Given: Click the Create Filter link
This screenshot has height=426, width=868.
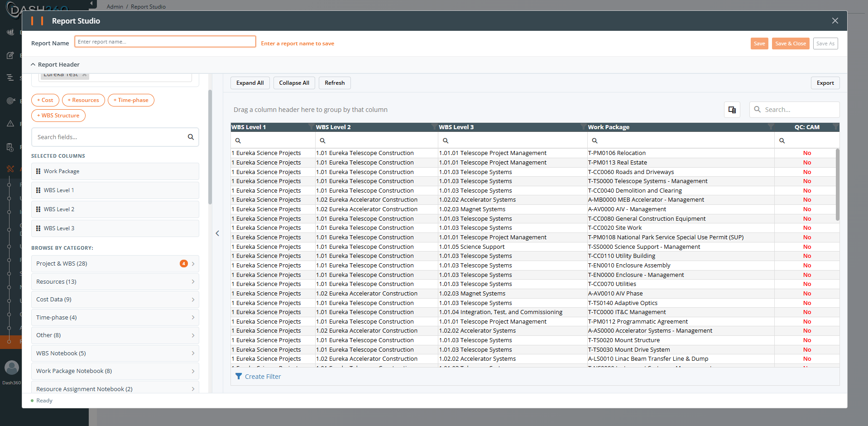Looking at the screenshot, I should (263, 377).
